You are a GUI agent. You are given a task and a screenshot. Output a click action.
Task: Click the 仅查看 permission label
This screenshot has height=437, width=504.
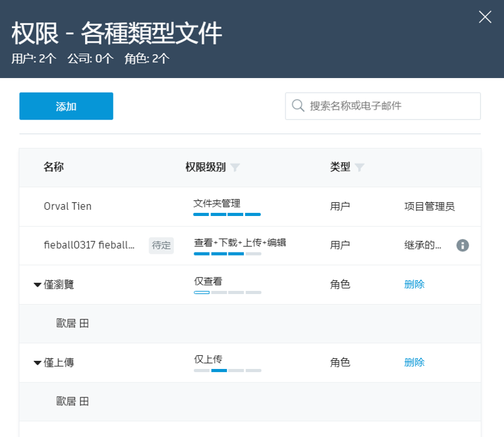click(208, 281)
